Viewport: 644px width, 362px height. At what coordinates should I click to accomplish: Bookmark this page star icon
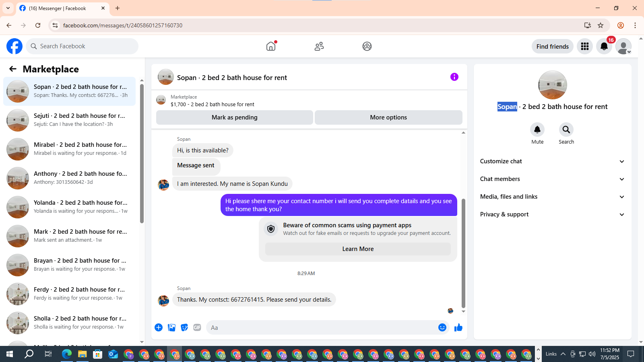pyautogui.click(x=601, y=25)
